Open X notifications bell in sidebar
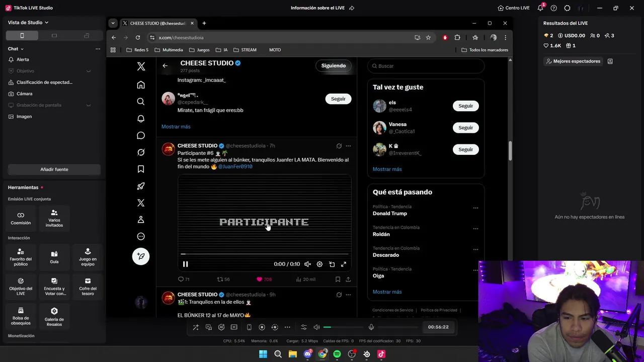The image size is (644, 362). (x=141, y=119)
